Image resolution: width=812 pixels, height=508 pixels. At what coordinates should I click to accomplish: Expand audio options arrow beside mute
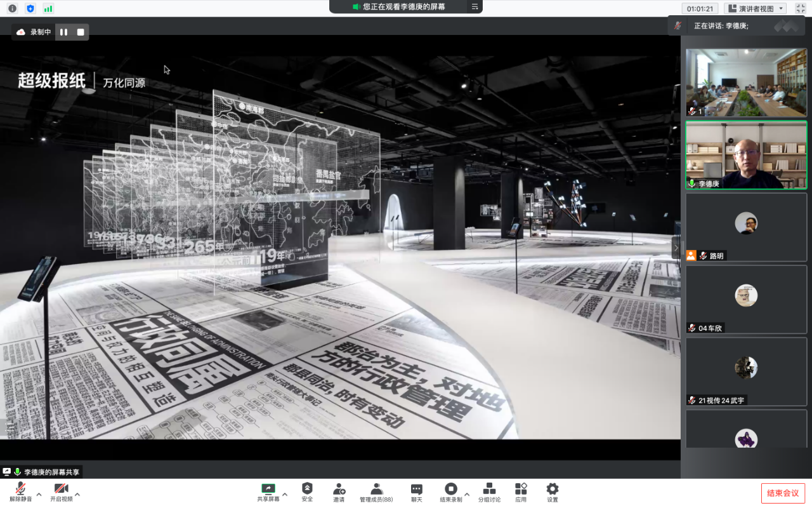coord(39,494)
